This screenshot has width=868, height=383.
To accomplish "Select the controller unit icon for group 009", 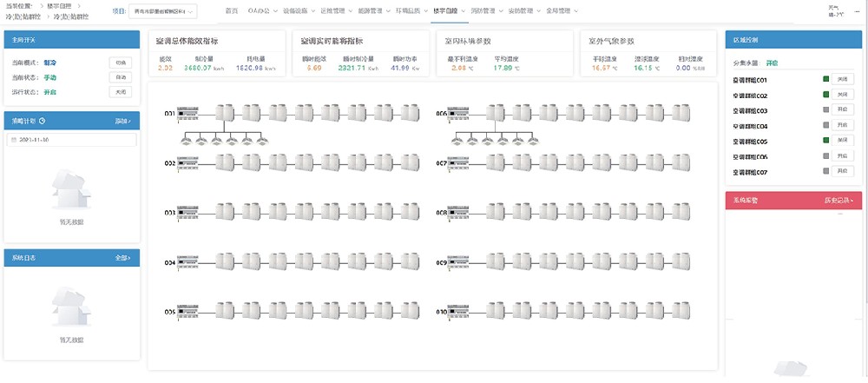I will (460, 261).
